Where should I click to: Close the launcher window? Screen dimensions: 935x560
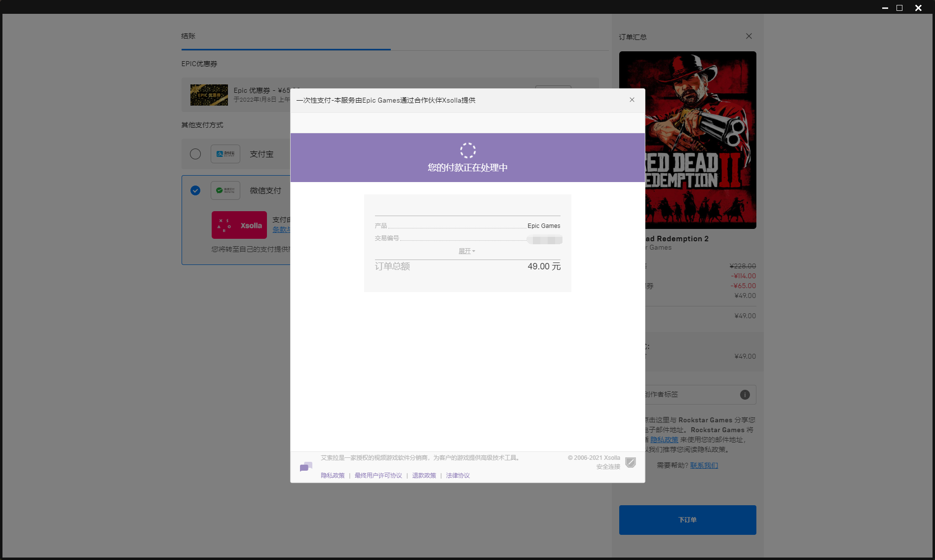pyautogui.click(x=918, y=8)
